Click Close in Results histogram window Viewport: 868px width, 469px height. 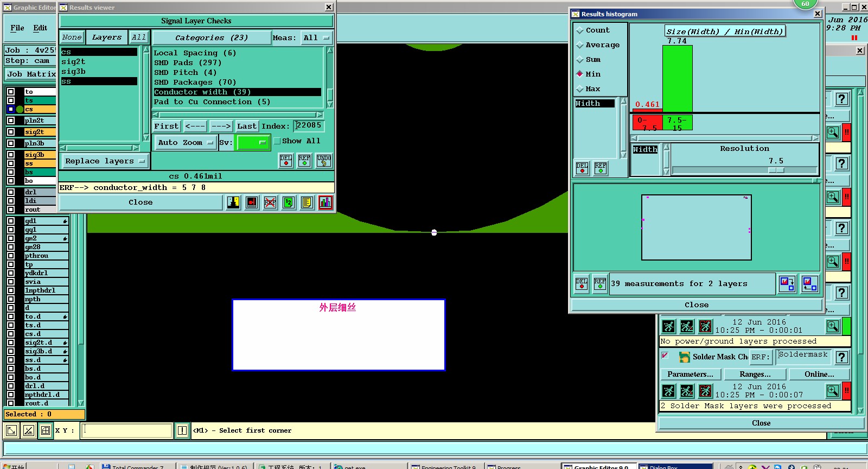coord(697,305)
